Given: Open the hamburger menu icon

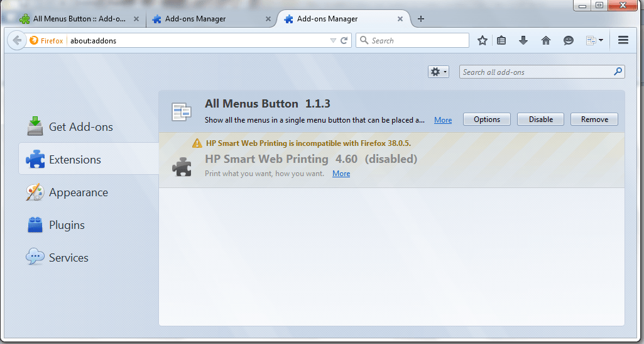Looking at the screenshot, I should tap(623, 40).
